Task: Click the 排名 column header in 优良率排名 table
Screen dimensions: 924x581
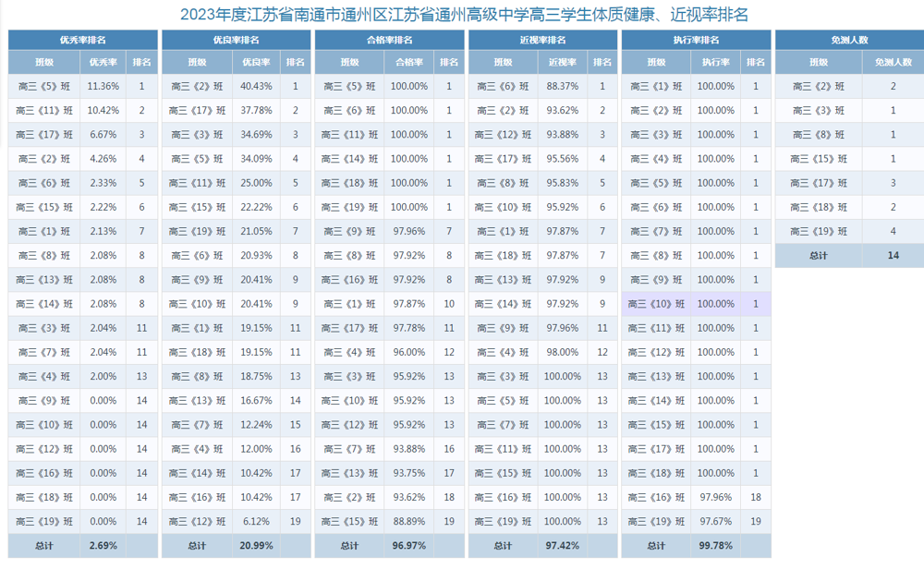Action: tap(296, 62)
